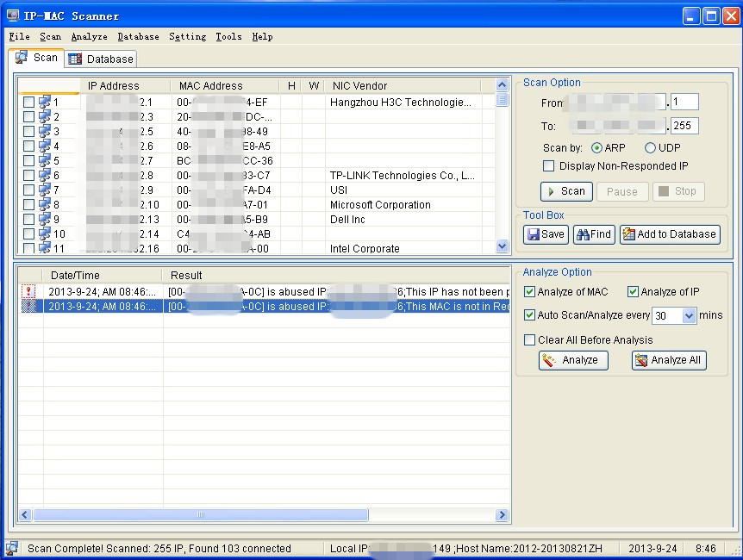Start scanning with the Scan button

pyautogui.click(x=566, y=191)
